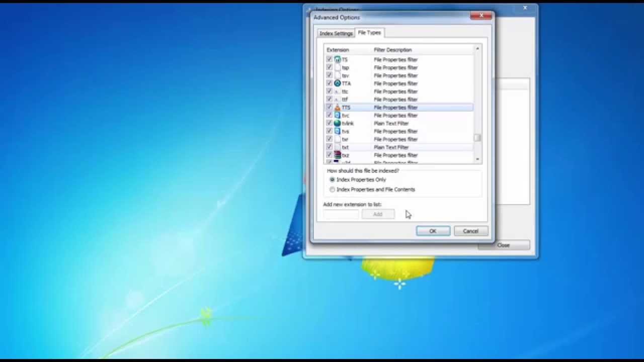Screen dimensions: 644x362
Task: Click the tvc file type icon
Action: click(337, 115)
